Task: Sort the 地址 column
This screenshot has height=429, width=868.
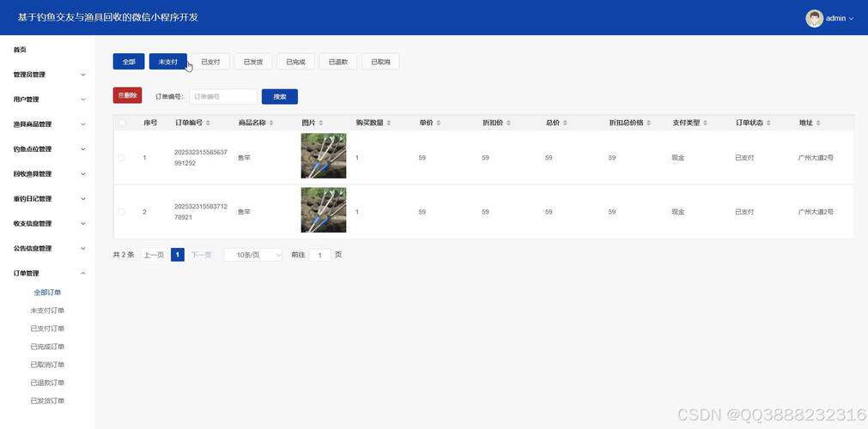Action: coord(818,123)
